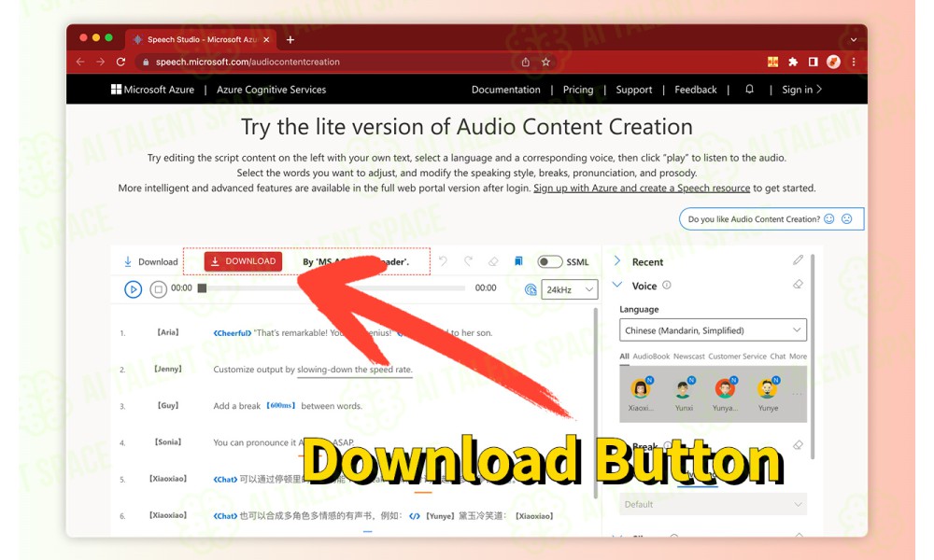Click the info icon next to Voice
The image size is (934, 560).
tap(667, 285)
